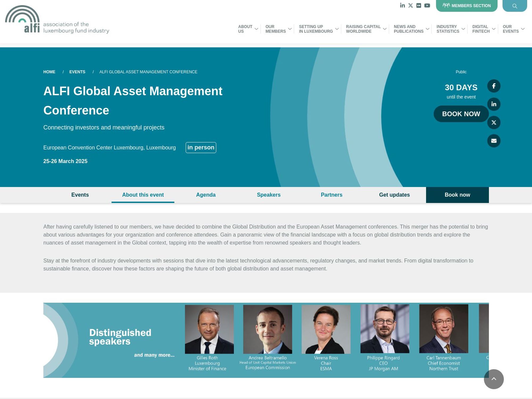The height and width of the screenshot is (399, 532).
Task: Click the 'Public' label
Action: (461, 72)
